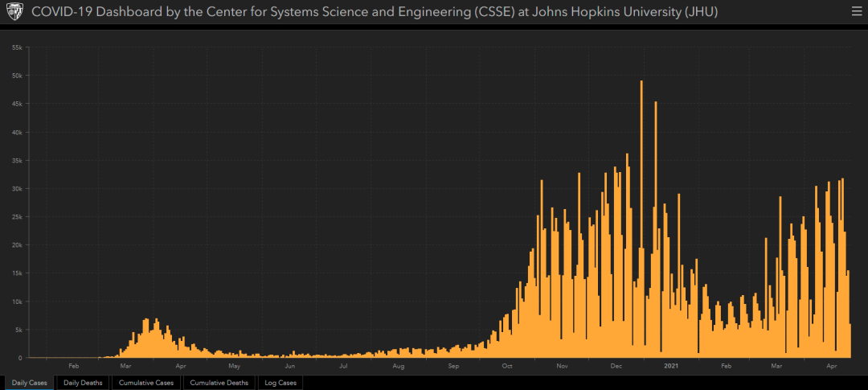Show the Cumulative Deaths tab
The image size is (868, 390).
(219, 383)
